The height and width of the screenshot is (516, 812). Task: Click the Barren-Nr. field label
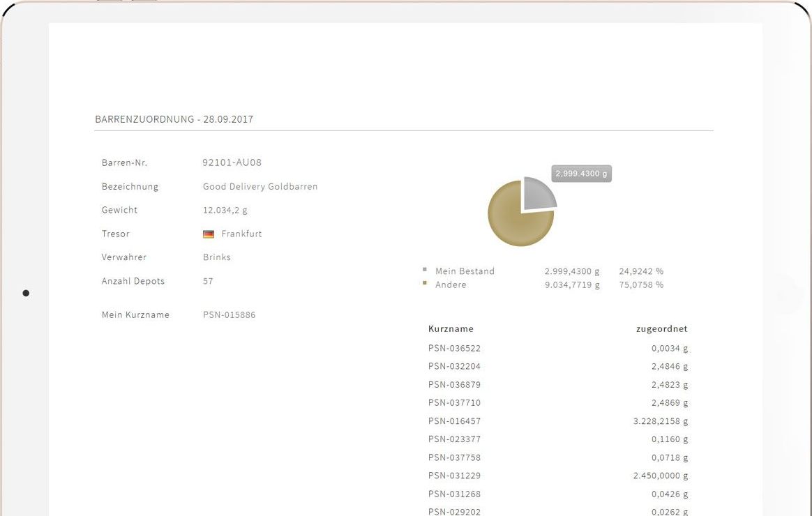click(124, 162)
